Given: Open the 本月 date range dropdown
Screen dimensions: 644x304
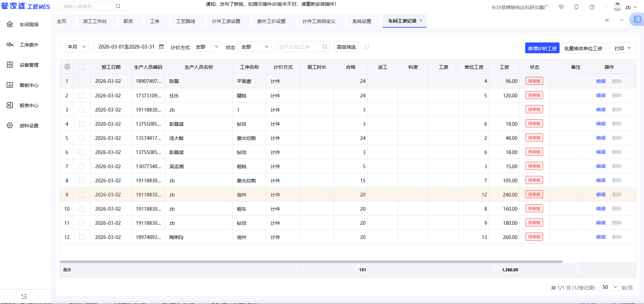Looking at the screenshot, I should [74, 47].
